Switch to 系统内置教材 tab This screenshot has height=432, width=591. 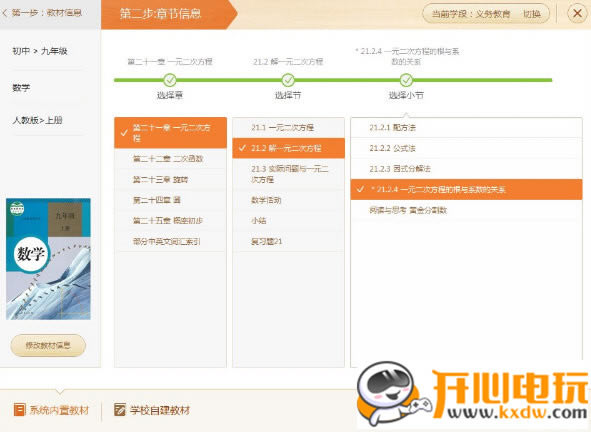pyautogui.click(x=52, y=410)
